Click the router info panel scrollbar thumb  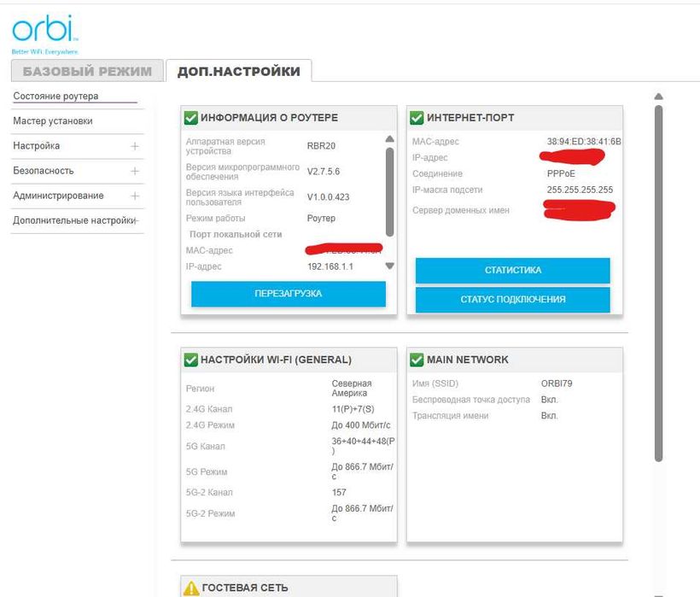(390, 192)
